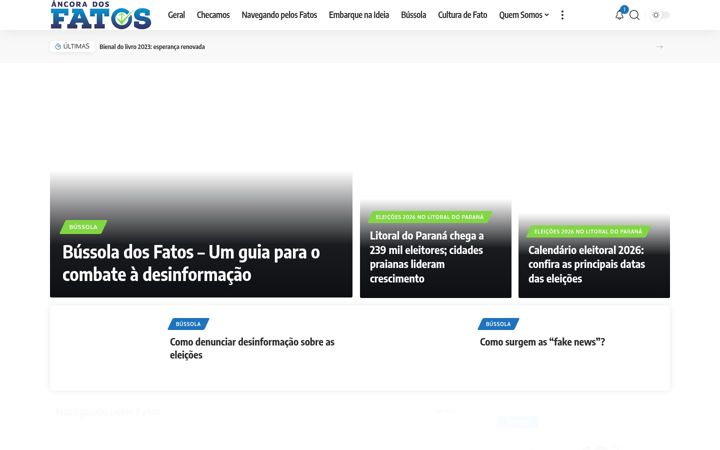
Task: Open the notifications bell icon
Action: pos(619,15)
